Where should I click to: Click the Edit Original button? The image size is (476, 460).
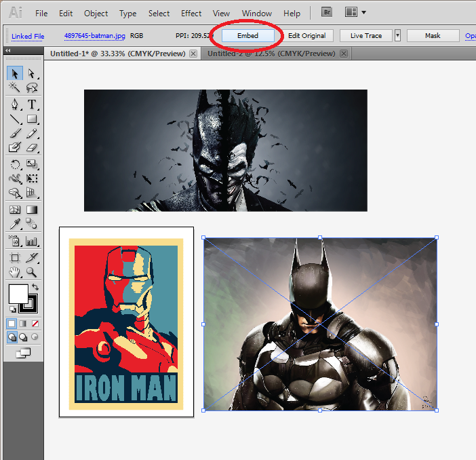(307, 35)
